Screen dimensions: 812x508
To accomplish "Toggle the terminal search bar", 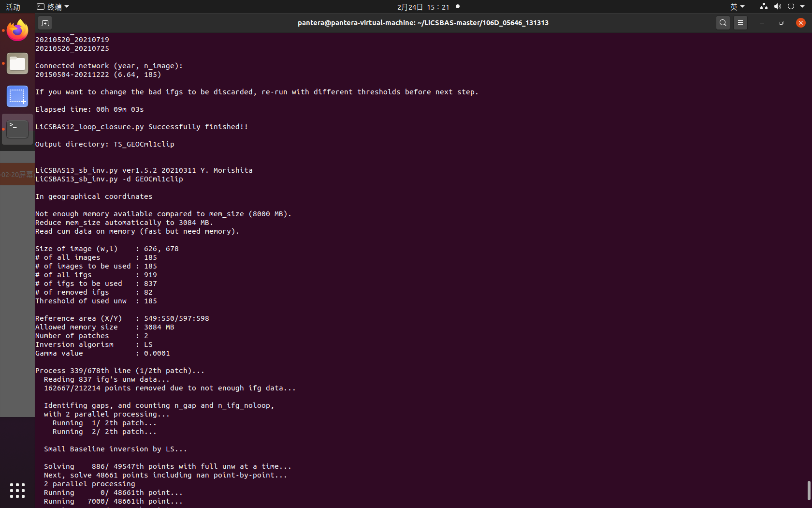I will point(723,23).
